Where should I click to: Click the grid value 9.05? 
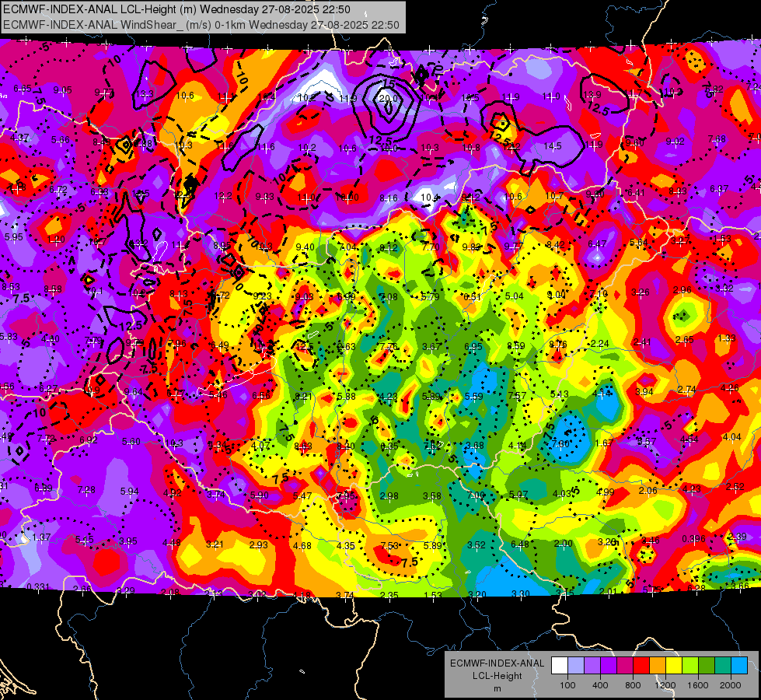(63, 90)
